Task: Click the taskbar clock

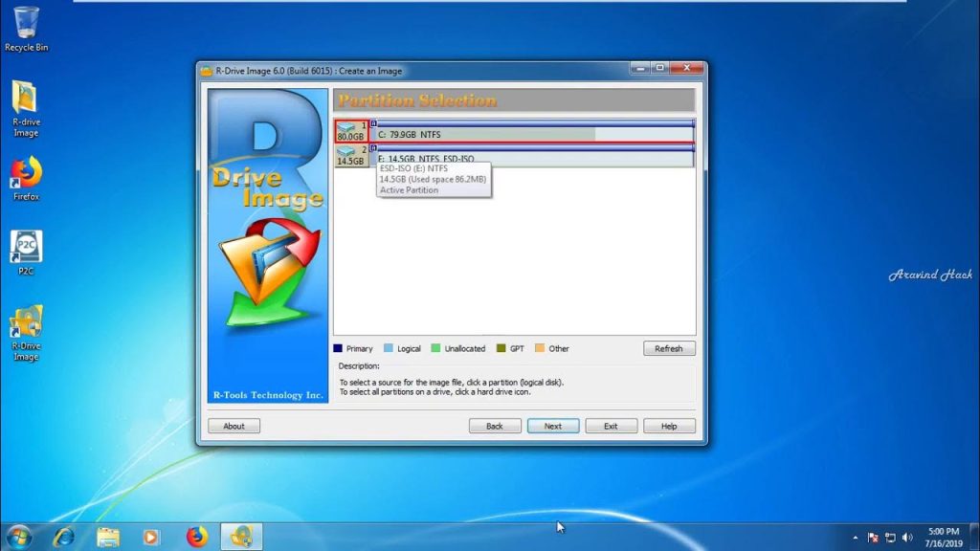Action: coord(942,536)
